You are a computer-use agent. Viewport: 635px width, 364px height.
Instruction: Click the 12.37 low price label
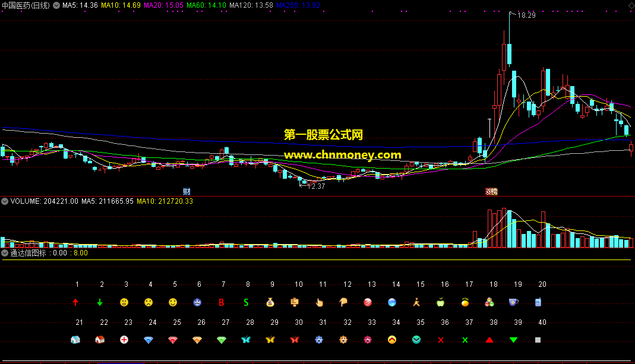click(x=316, y=186)
